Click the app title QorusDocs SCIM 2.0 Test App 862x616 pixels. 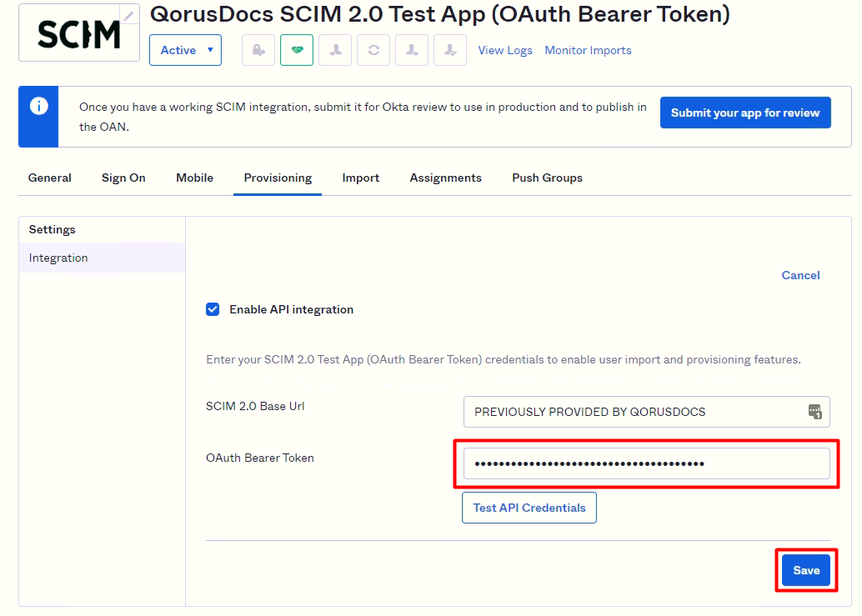click(x=440, y=14)
